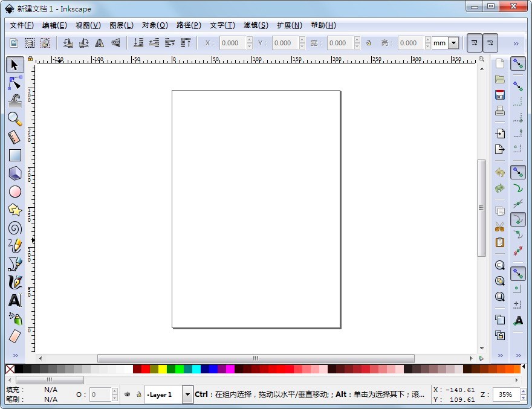This screenshot has width=532, height=409.
Task: Select the 3D box tool
Action: coord(15,173)
